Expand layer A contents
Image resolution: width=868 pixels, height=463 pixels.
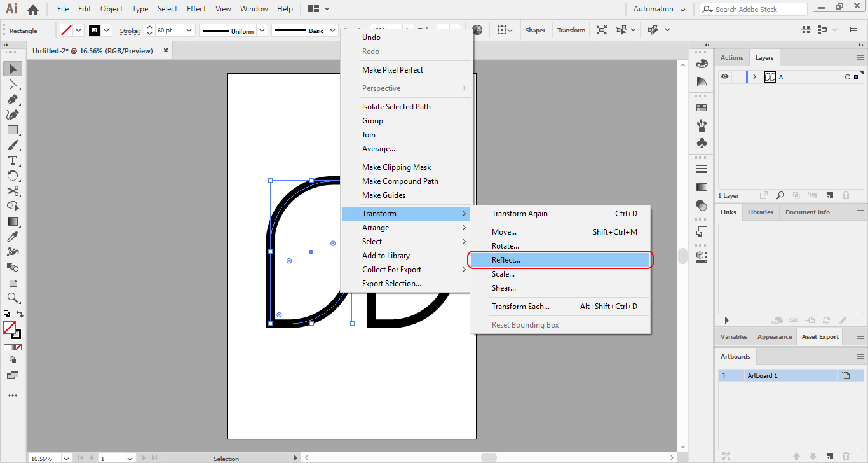pos(754,77)
